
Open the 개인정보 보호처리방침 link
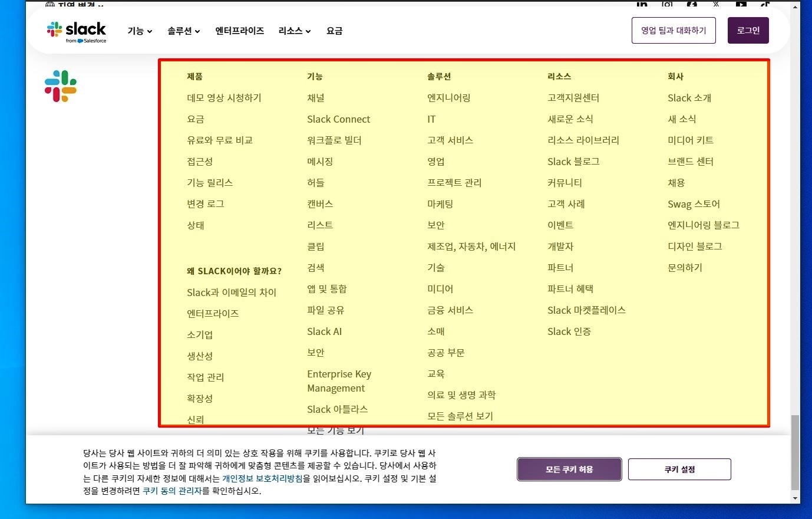click(262, 478)
